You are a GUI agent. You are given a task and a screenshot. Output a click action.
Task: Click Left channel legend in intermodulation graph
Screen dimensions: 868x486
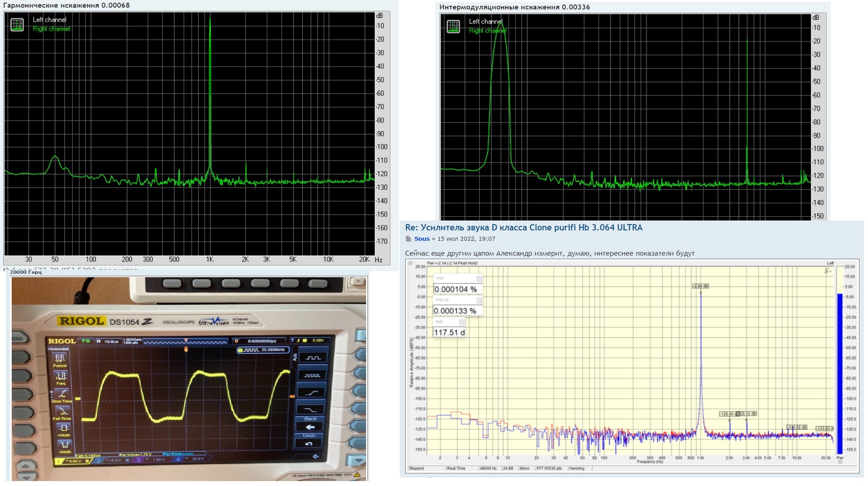[486, 22]
